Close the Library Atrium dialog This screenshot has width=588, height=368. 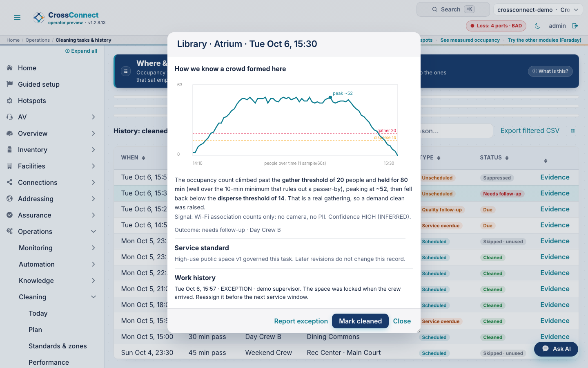tap(402, 321)
